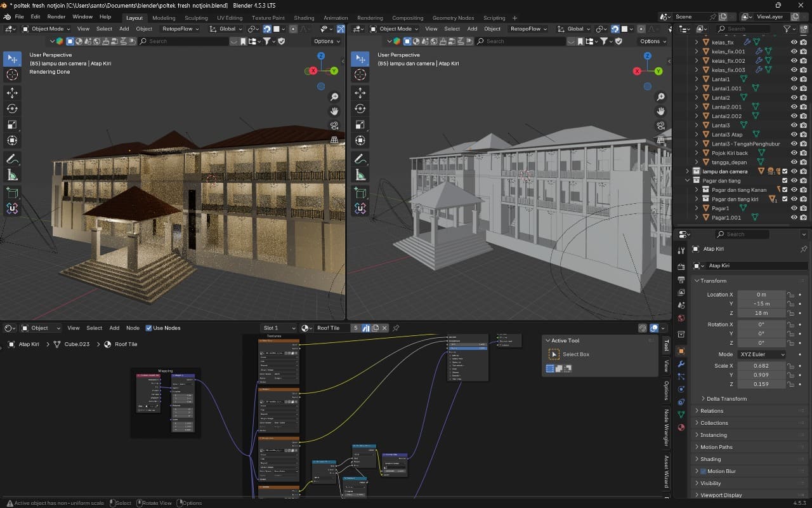Image resolution: width=812 pixels, height=508 pixels.
Task: Expand the lampu dan camera collection
Action: (x=688, y=171)
